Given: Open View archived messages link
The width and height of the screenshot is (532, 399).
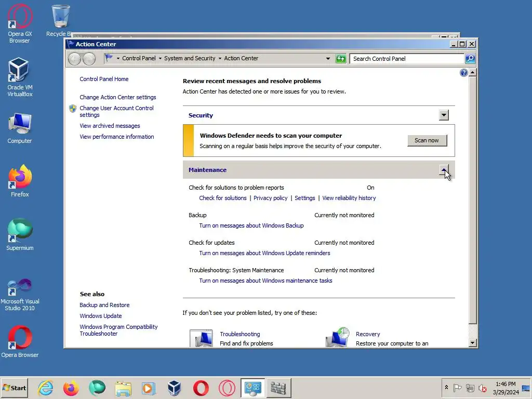Looking at the screenshot, I should coord(110,126).
